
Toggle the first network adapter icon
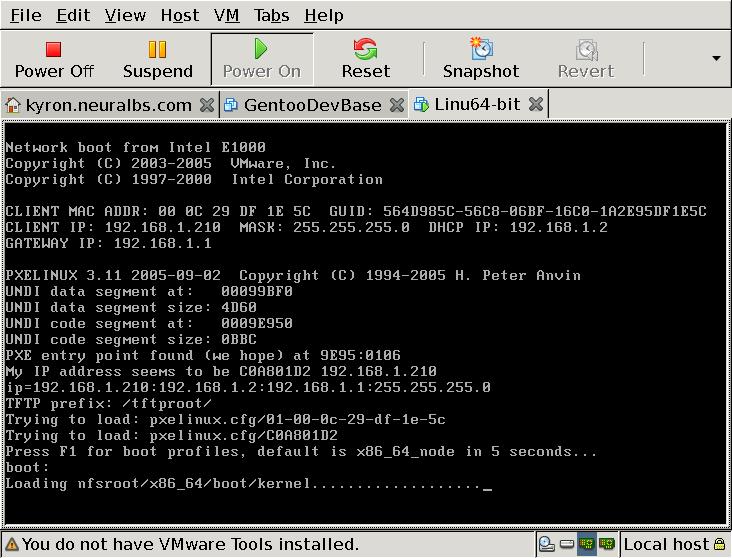pos(587,545)
